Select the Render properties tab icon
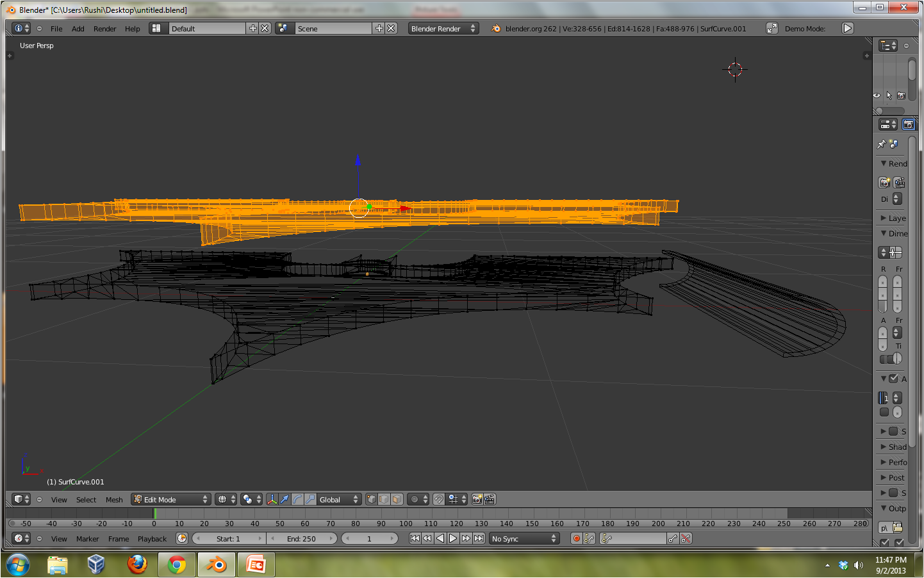The height and width of the screenshot is (578, 924). (x=908, y=124)
